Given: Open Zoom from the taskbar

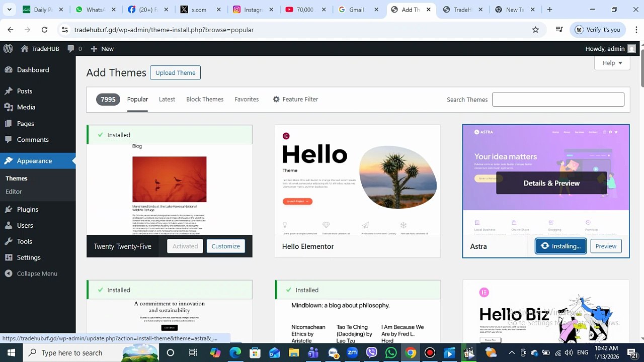Looking at the screenshot, I should pos(352,353).
